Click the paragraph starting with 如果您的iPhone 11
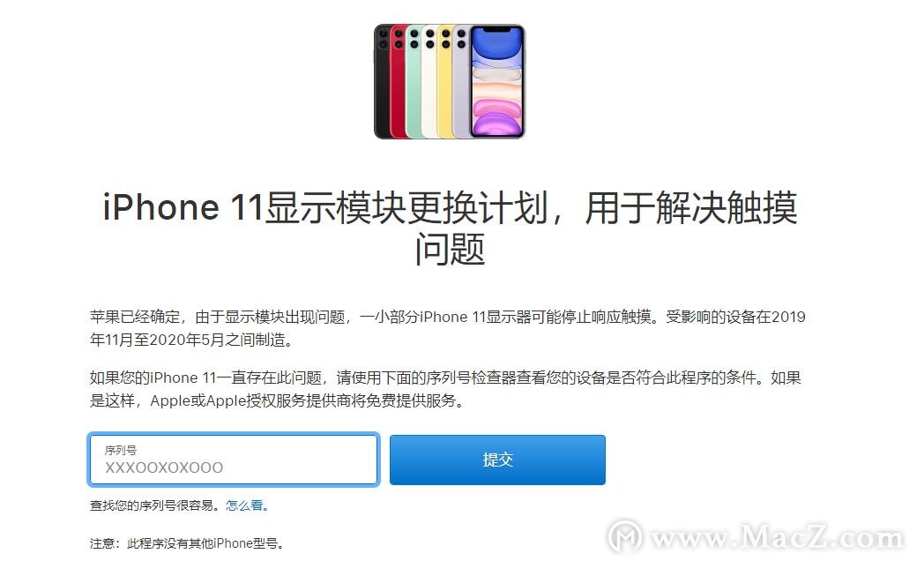924x561 pixels. [x=445, y=389]
